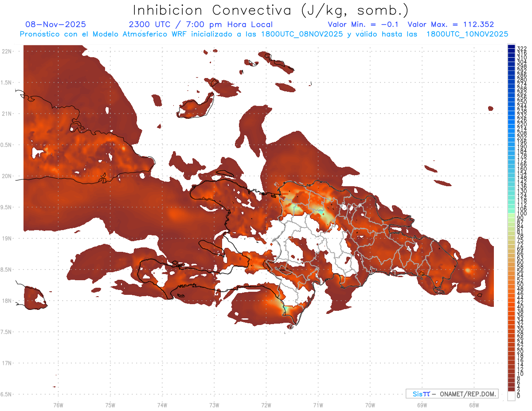The image size is (532, 411).
Task: Click the "76W" longitude label
Action: [x=58, y=405]
